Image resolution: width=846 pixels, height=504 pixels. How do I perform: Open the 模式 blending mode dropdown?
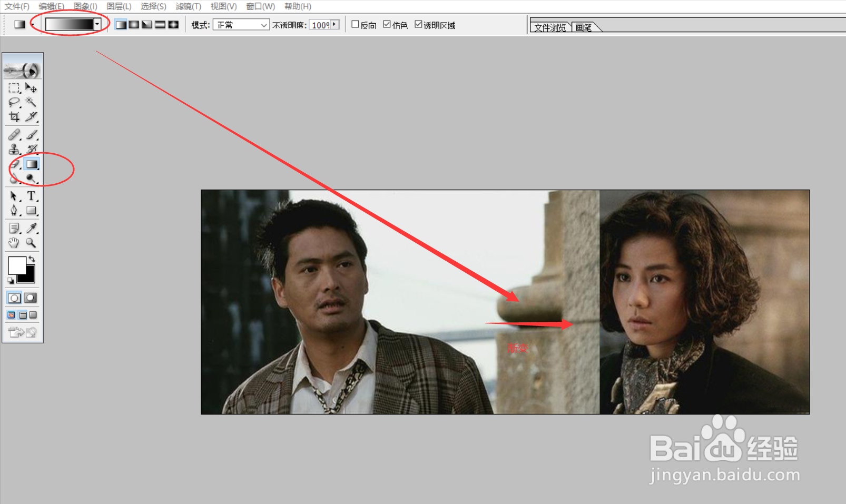[x=241, y=25]
